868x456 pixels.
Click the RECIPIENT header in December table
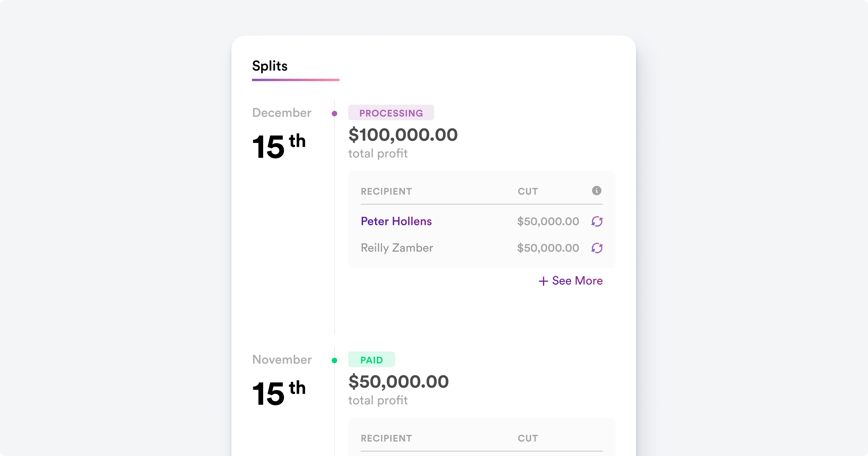(386, 191)
